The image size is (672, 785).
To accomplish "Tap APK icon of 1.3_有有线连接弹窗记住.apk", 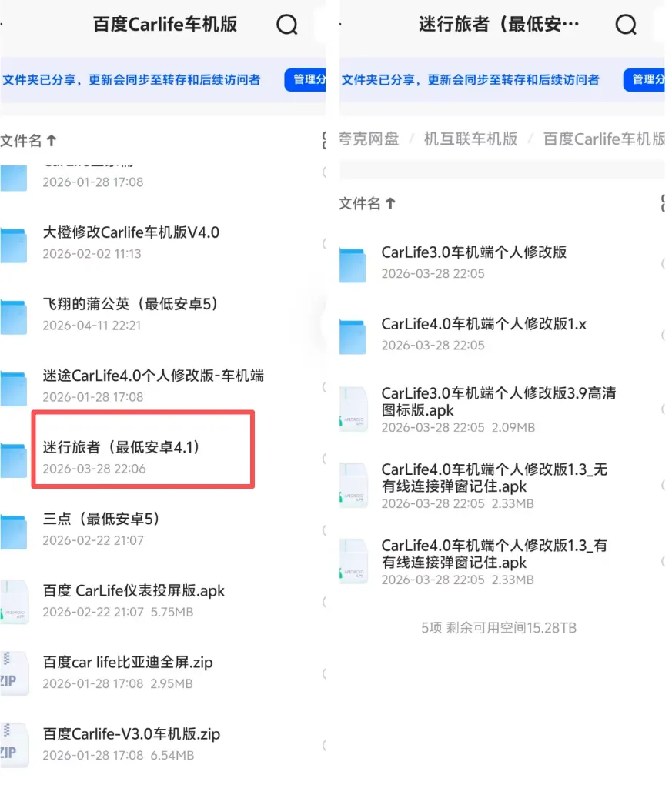I will (353, 561).
